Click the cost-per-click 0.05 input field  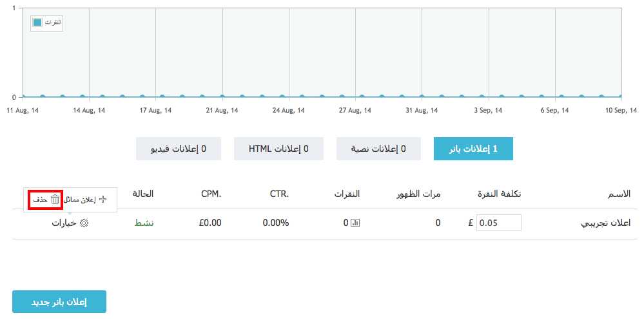click(498, 223)
